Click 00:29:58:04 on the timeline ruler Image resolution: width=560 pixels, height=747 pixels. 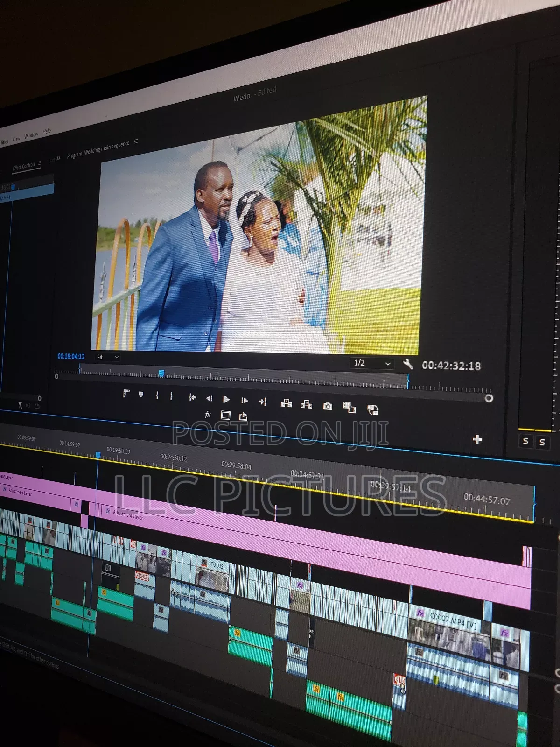pyautogui.click(x=236, y=465)
